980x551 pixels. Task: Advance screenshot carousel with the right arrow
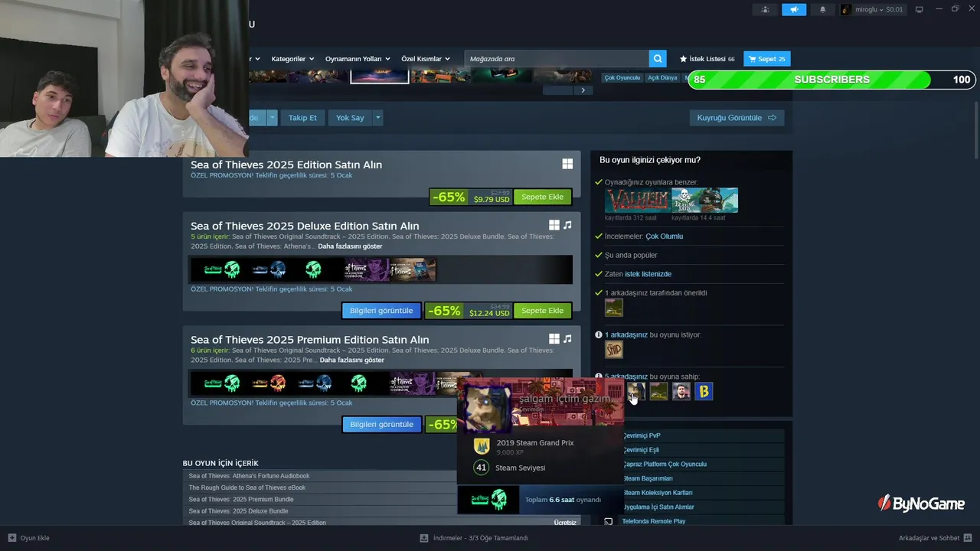(x=583, y=90)
